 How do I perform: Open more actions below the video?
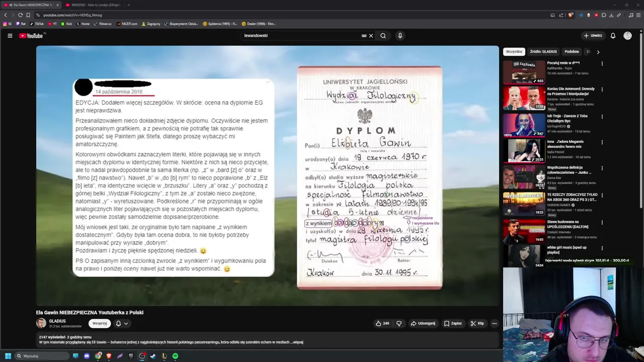point(495,323)
